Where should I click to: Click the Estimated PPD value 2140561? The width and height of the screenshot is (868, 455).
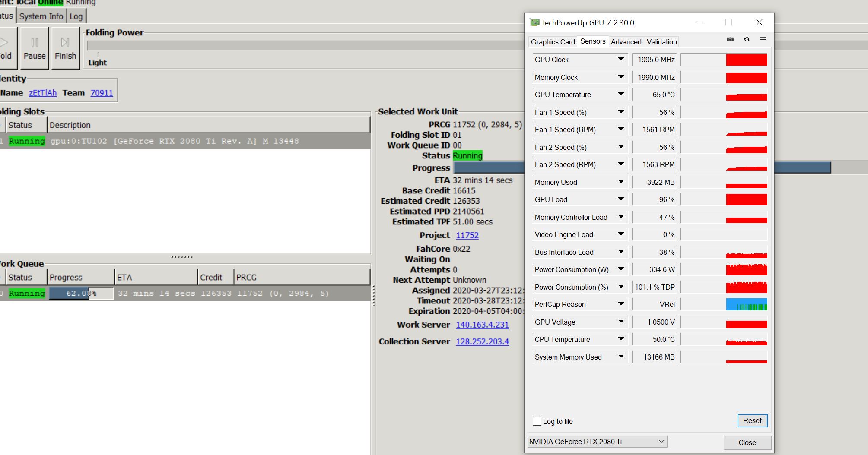468,211
